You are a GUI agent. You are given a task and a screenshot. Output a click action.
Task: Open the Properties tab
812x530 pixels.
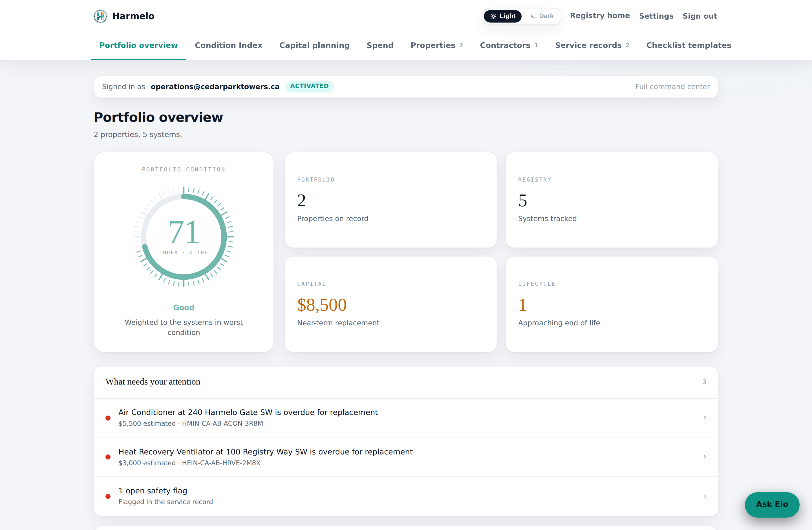pos(436,45)
